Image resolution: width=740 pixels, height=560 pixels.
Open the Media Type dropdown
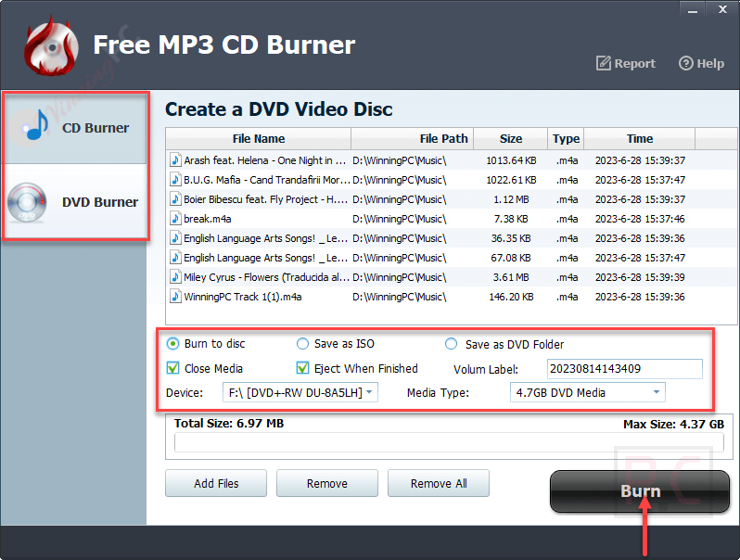(x=588, y=392)
